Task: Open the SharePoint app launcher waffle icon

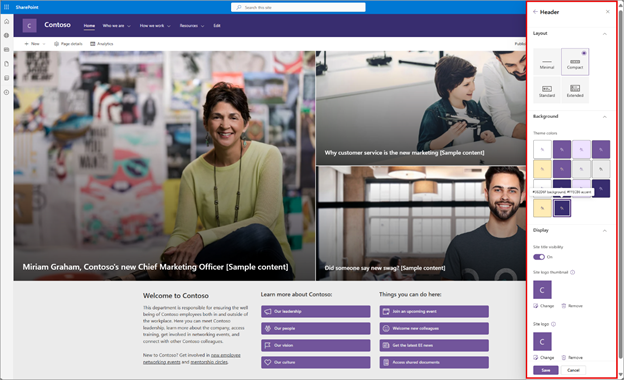Action: click(6, 7)
